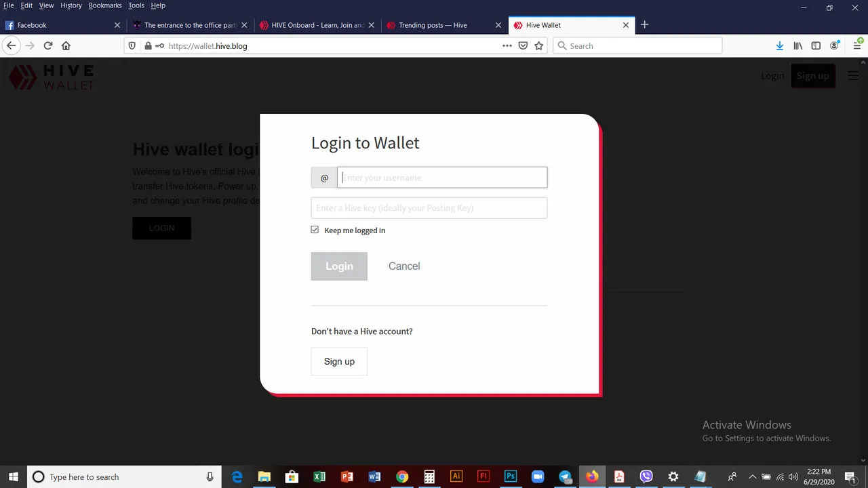The width and height of the screenshot is (868, 488).
Task: Open the File menu
Action: pos(9,5)
